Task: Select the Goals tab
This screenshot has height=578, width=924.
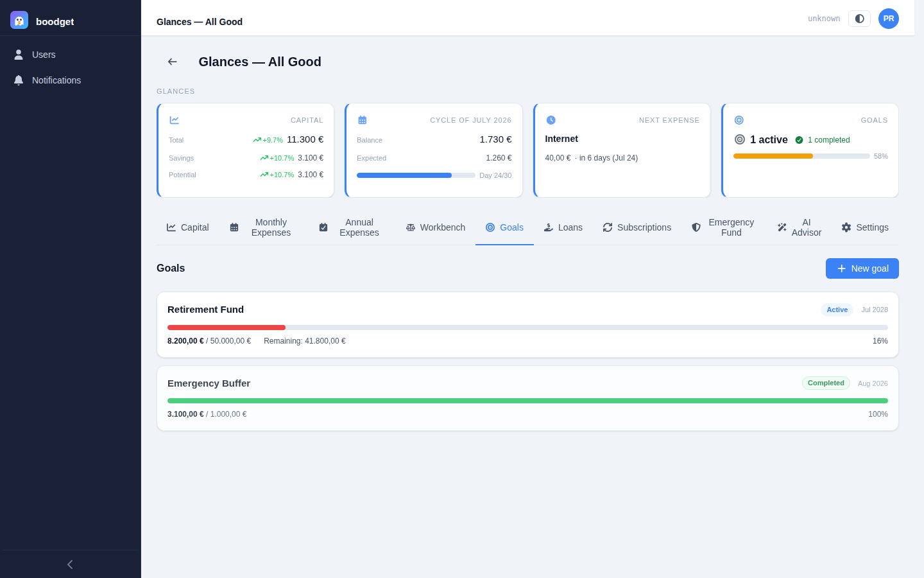Action: (504, 227)
